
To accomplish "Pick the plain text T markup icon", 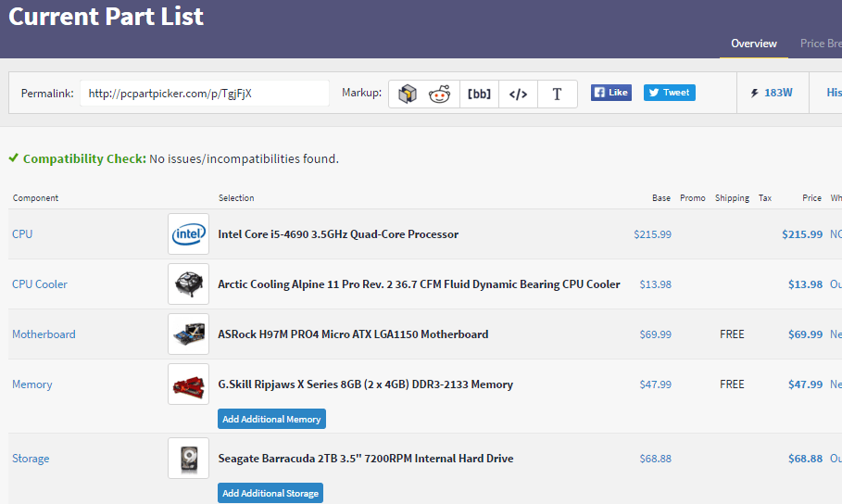I will point(557,94).
